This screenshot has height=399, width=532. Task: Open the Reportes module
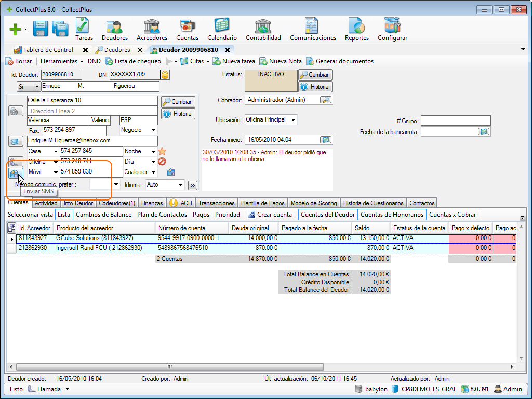[356, 29]
